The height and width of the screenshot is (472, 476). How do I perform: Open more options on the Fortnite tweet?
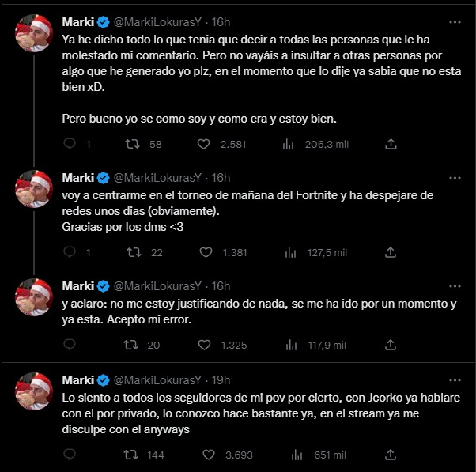pyautogui.click(x=455, y=177)
